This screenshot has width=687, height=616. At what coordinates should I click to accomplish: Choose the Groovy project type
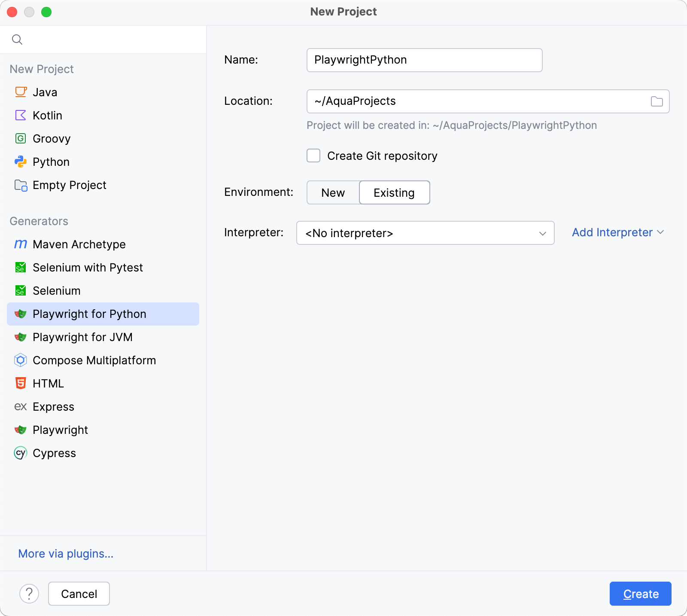pos(103,138)
